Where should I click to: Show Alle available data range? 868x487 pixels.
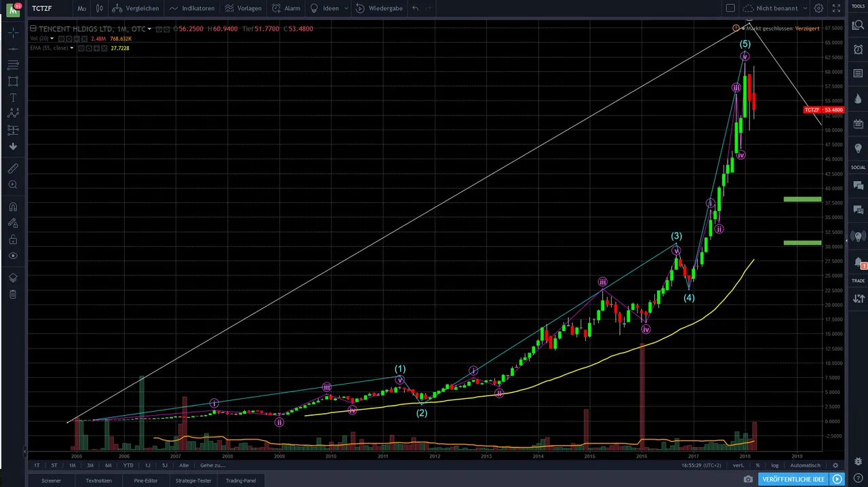[x=184, y=465]
